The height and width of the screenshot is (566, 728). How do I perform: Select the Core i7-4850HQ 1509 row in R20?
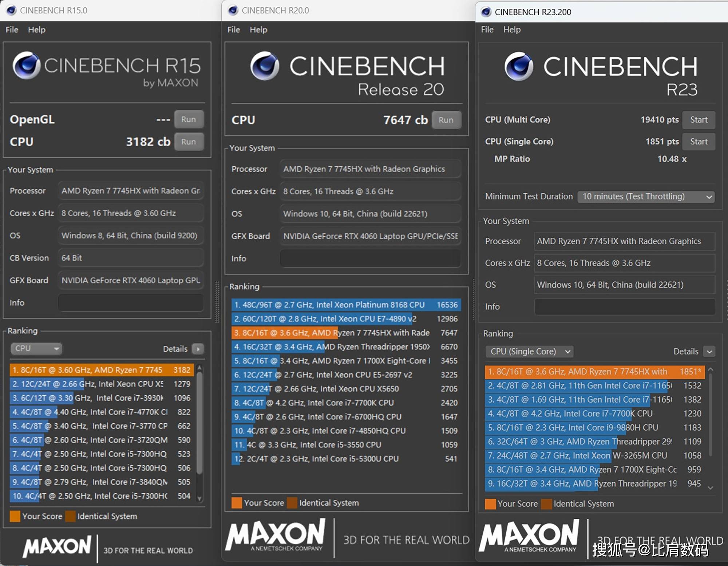click(x=346, y=431)
